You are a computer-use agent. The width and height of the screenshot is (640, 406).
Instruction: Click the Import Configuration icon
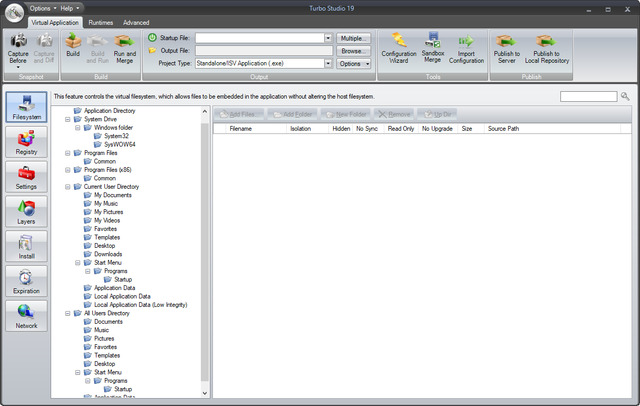466,49
